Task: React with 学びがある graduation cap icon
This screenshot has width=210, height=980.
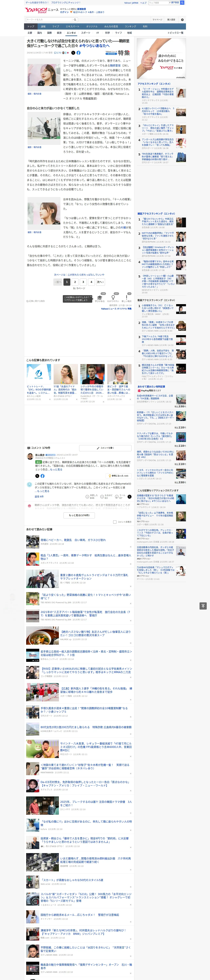Action: [100, 297]
